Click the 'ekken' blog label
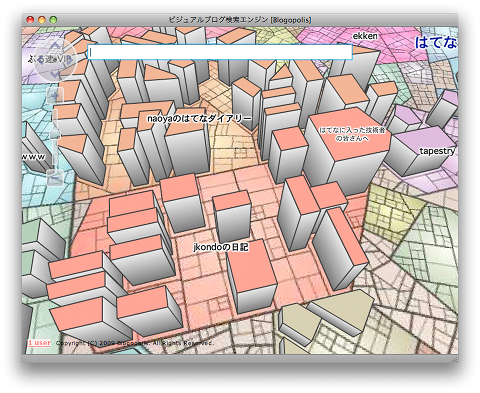480x393 pixels. click(365, 36)
